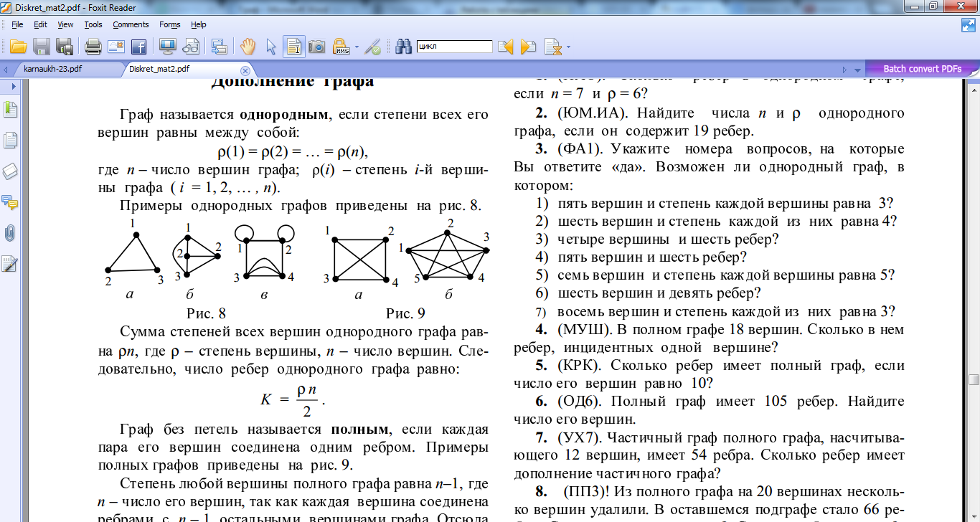Viewport: 980px width, 522px height.
Task: Open search options dropdown arrow
Action: pos(569,47)
